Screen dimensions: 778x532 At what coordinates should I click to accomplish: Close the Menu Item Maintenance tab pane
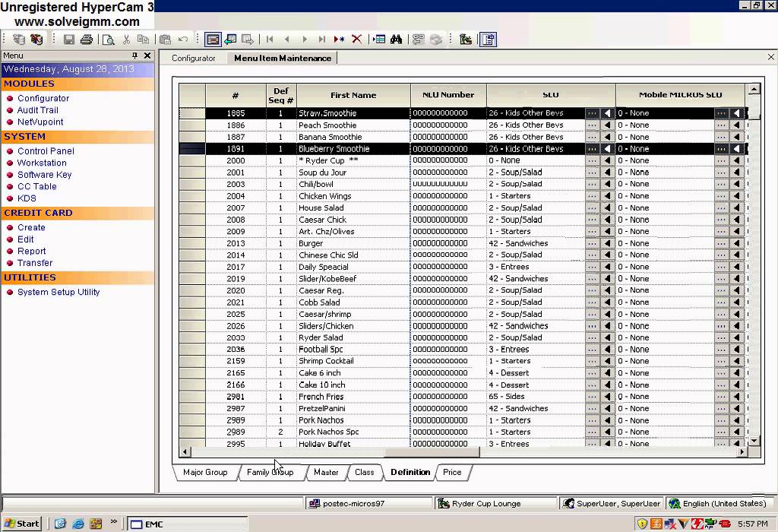tap(770, 57)
